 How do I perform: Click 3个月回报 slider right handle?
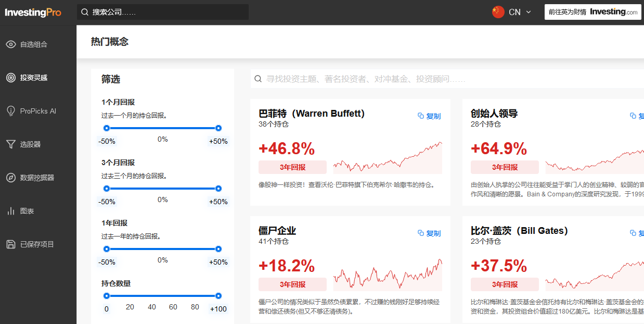(218, 189)
